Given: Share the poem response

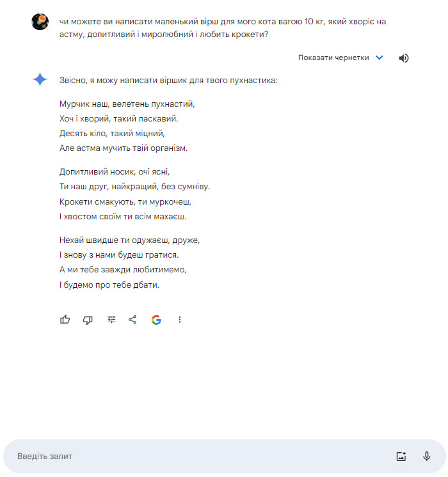Looking at the screenshot, I should (x=132, y=320).
